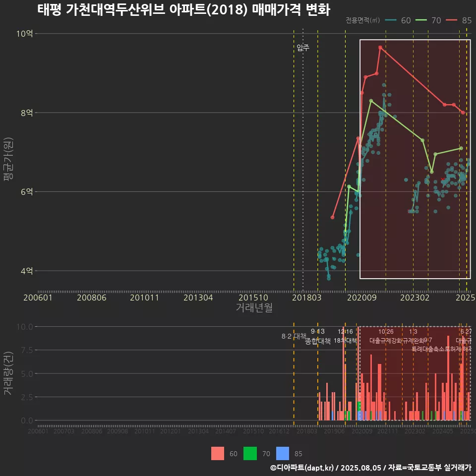Click the 201803 label on the price chart axis

click(x=306, y=297)
